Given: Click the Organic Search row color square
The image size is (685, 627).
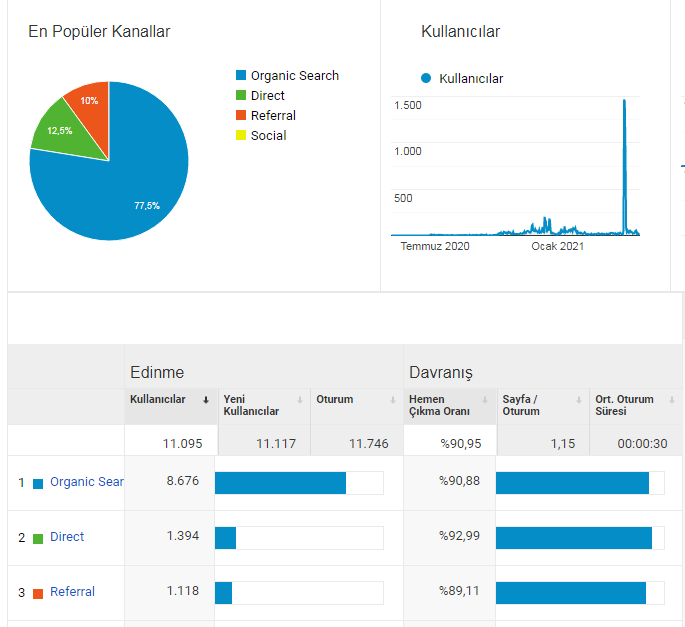Looking at the screenshot, I should (38, 484).
